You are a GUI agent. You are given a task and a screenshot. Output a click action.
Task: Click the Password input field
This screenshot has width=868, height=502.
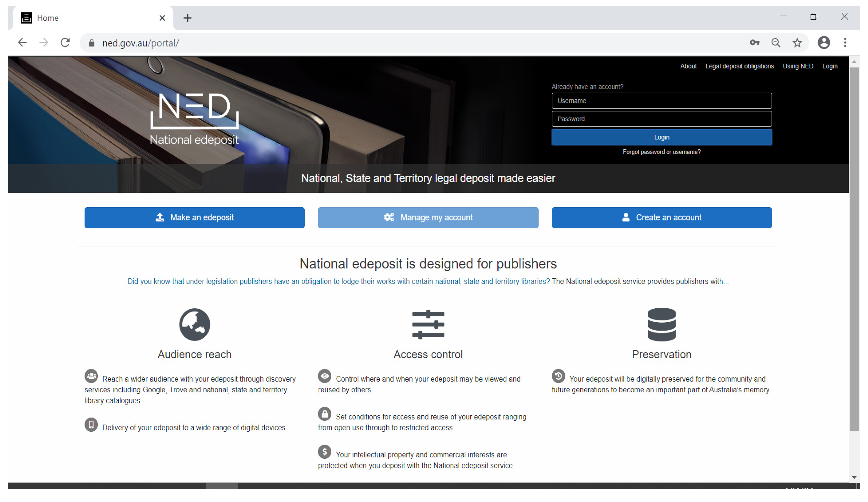point(661,119)
